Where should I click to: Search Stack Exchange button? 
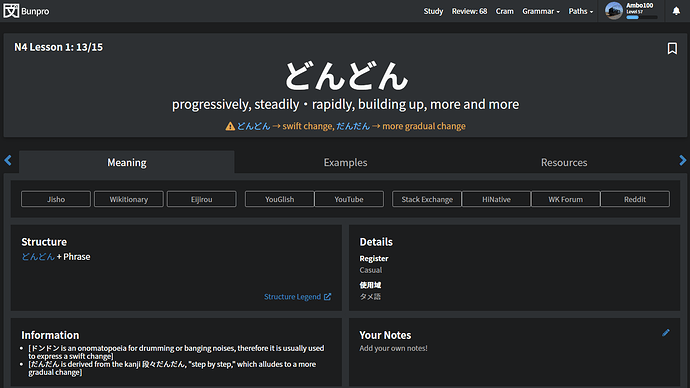pyautogui.click(x=427, y=199)
